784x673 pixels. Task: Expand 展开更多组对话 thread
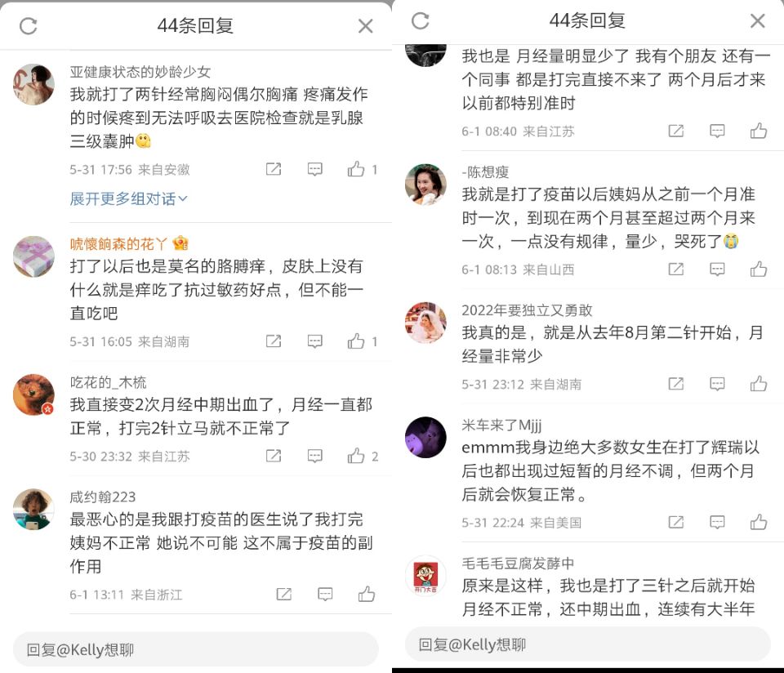(x=128, y=199)
